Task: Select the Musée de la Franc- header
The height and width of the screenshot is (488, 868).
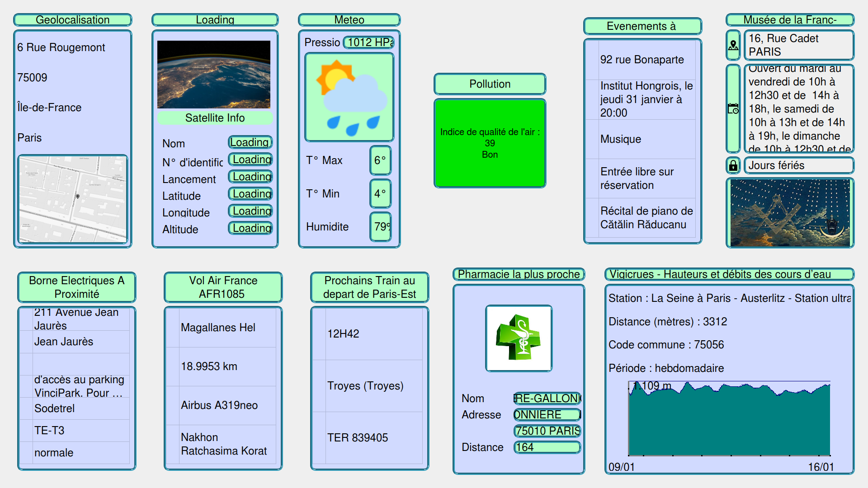Action: coord(790,20)
